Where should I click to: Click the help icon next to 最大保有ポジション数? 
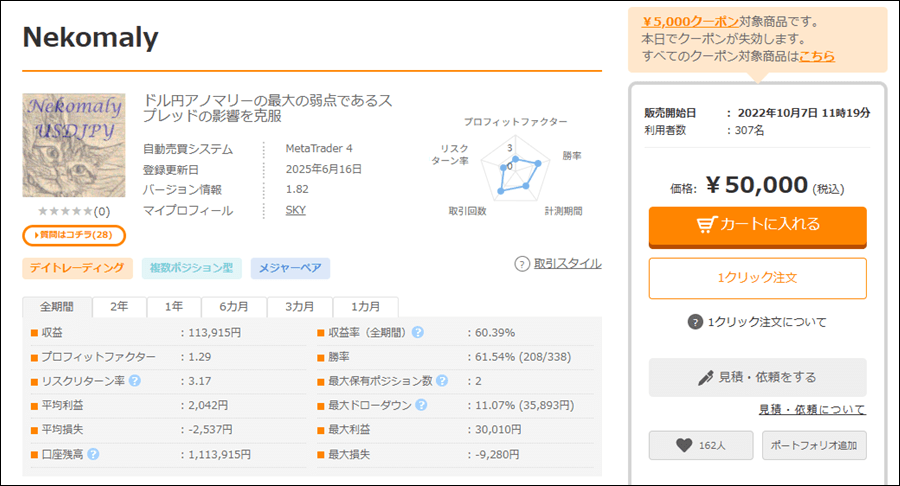[x=441, y=380]
